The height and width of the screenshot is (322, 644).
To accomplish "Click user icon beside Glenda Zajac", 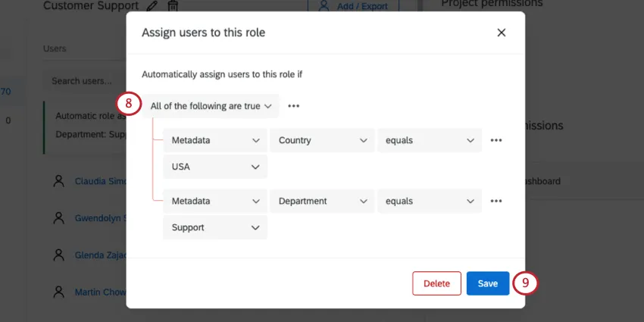I will 58,255.
